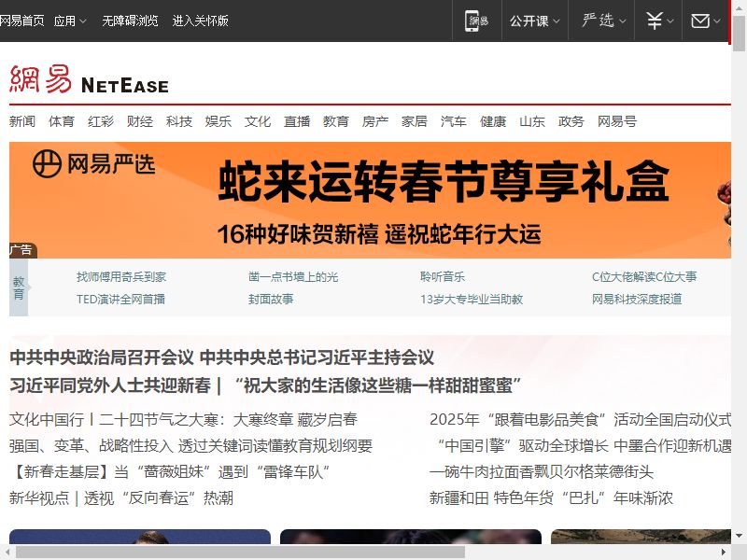Screen dimensions: 747x560
Task: Click the horizontal scrollbar left arrow
Action: click(7, 552)
